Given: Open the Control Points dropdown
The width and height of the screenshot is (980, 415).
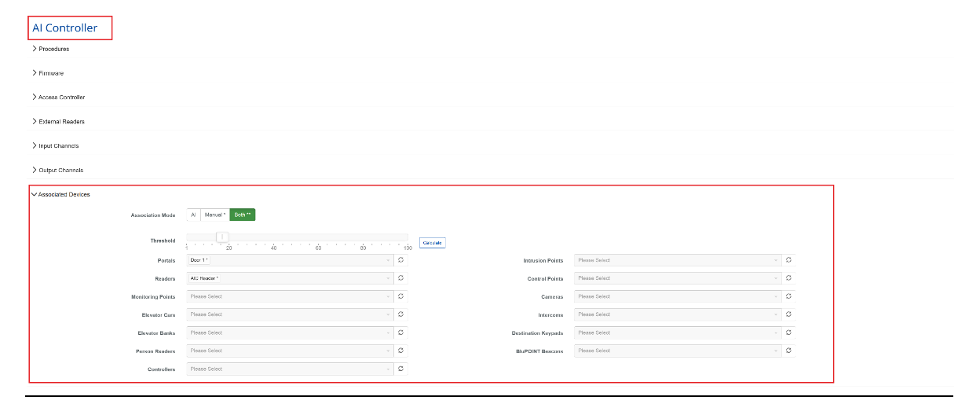Looking at the screenshot, I should point(677,278).
